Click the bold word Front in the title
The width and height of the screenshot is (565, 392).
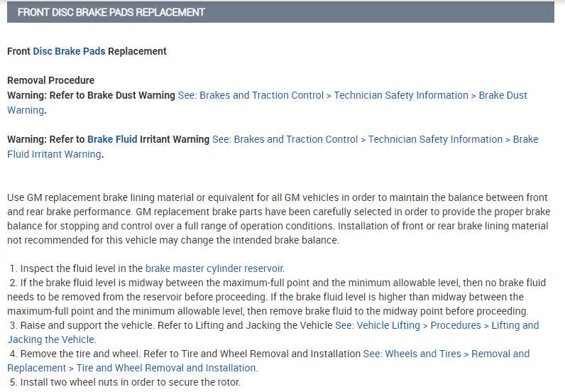pos(18,51)
